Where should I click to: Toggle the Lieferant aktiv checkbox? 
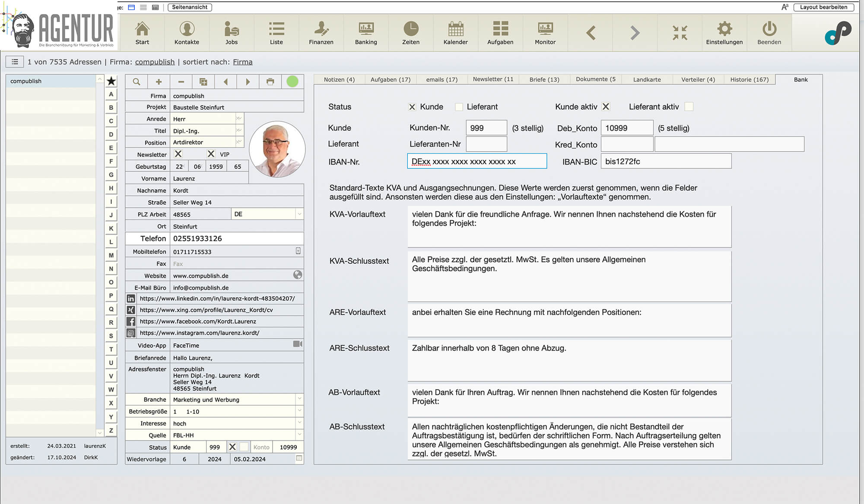coord(689,107)
